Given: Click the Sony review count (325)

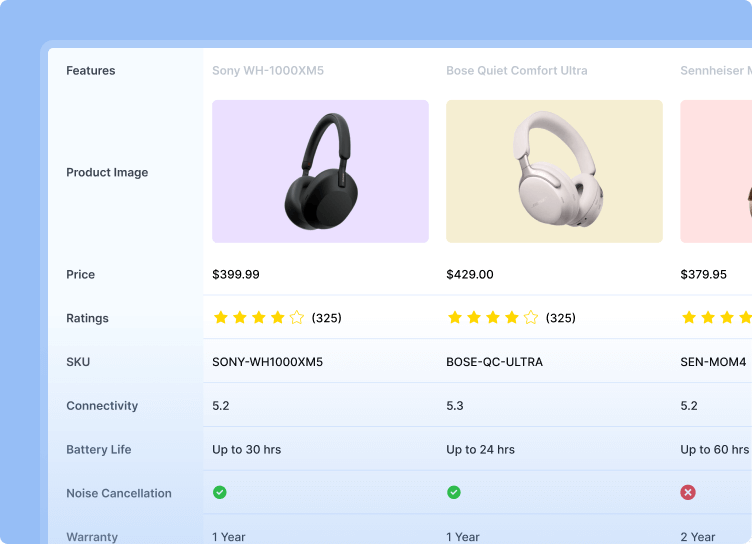Looking at the screenshot, I should tap(326, 318).
